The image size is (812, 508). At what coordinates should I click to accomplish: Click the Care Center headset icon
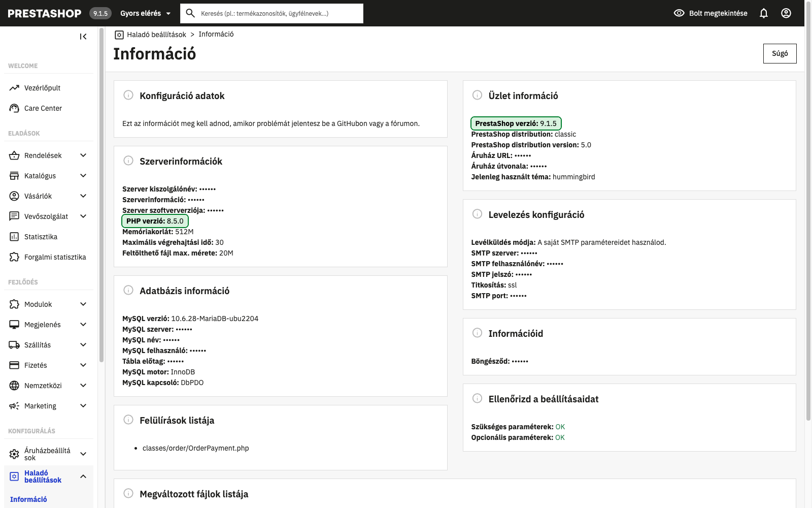[14, 108]
